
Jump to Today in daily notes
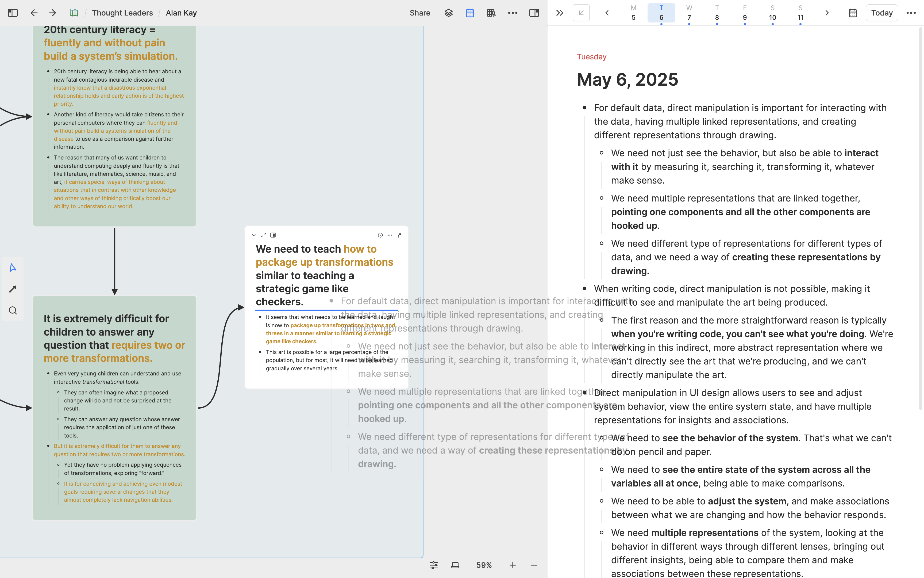click(881, 13)
